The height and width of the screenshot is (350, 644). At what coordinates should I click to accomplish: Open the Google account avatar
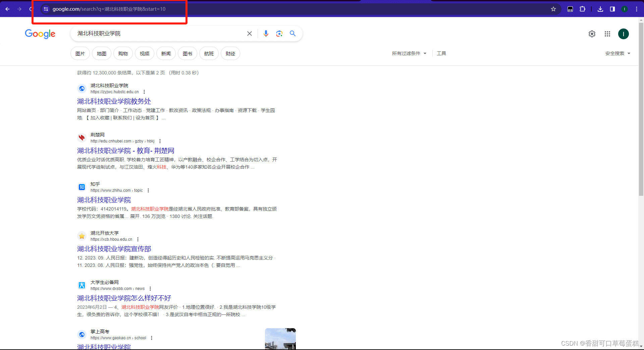[624, 34]
